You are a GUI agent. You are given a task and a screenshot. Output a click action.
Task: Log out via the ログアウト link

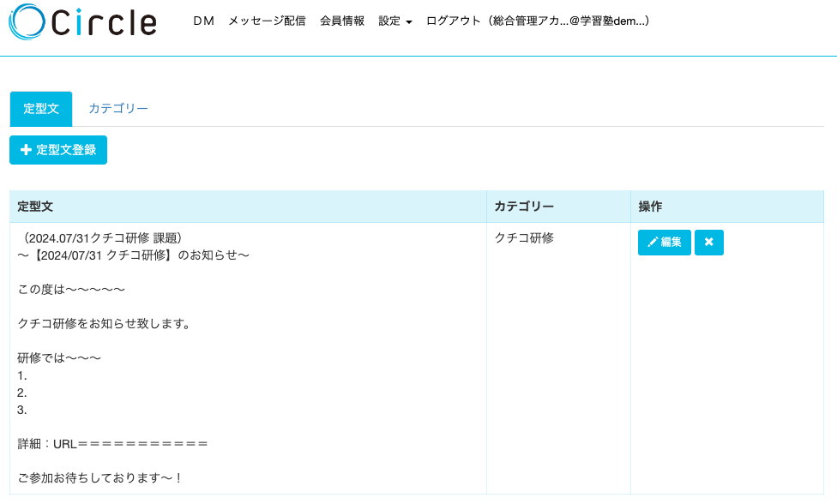[x=538, y=21]
